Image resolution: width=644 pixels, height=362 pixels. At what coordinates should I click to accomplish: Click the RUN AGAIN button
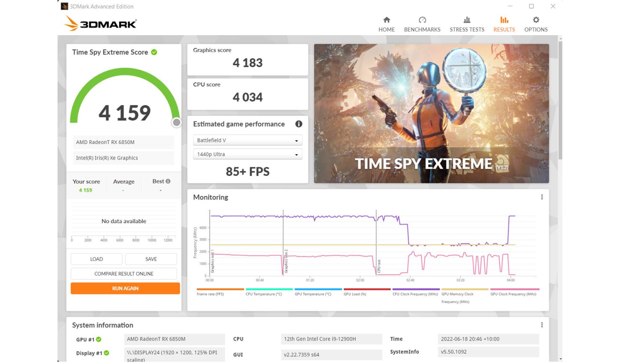(x=125, y=288)
